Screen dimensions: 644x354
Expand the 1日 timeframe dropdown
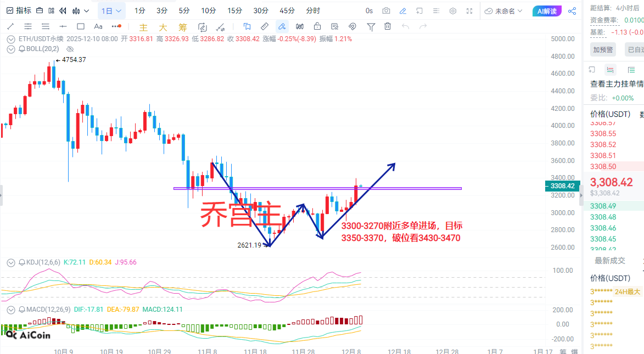point(112,11)
